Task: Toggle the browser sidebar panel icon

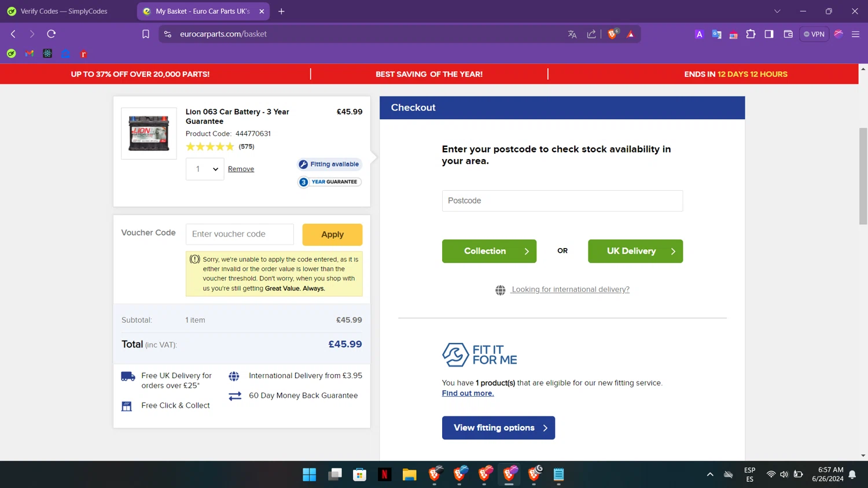Action: pos(769,34)
